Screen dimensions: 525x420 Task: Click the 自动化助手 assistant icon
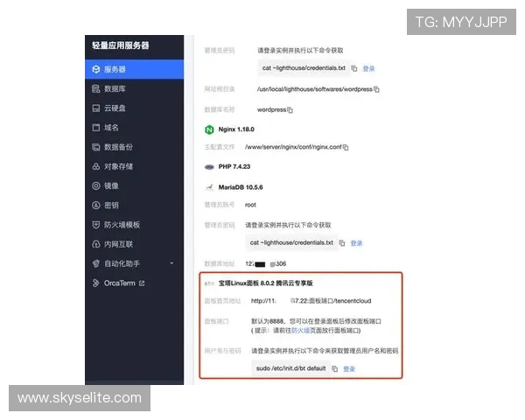96,263
